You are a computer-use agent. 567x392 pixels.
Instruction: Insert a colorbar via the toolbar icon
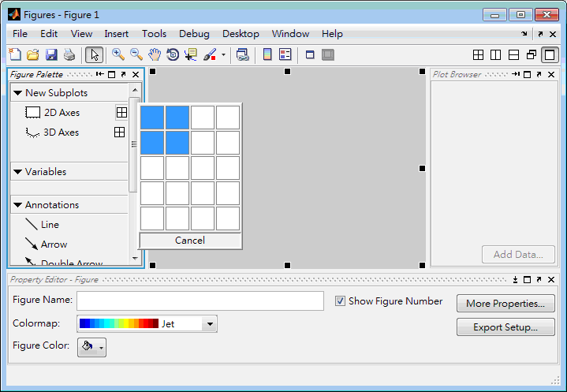[x=267, y=54]
